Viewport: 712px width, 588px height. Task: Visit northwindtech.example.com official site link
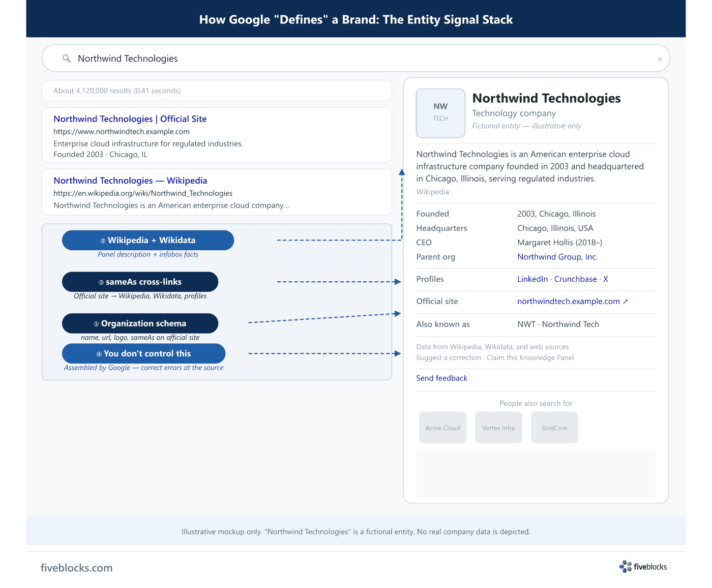pos(569,302)
